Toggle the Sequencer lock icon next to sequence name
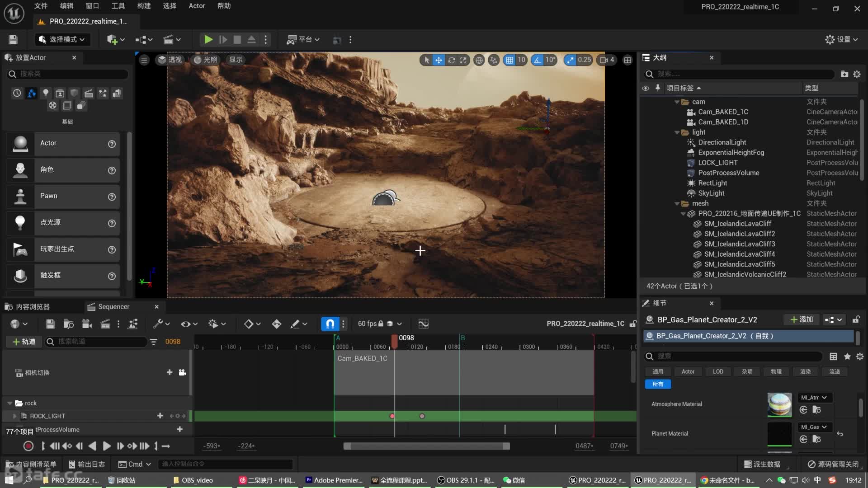Image resolution: width=868 pixels, height=488 pixels. (633, 324)
